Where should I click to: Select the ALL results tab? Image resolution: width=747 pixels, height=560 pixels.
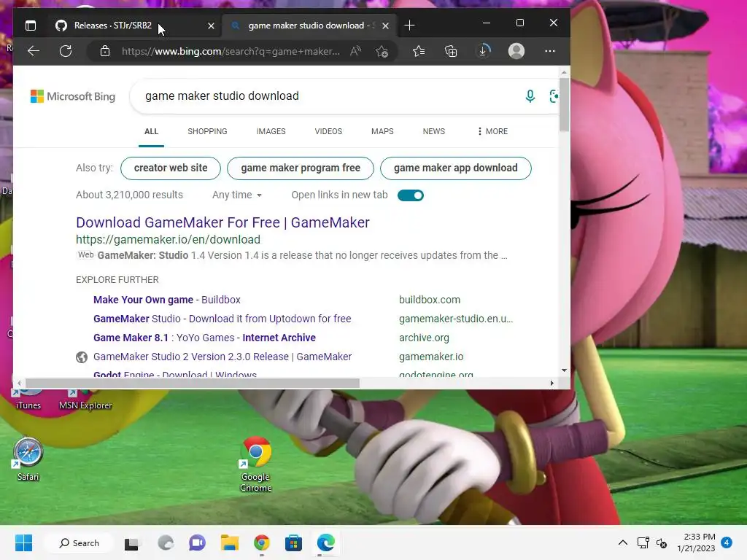[x=151, y=131]
